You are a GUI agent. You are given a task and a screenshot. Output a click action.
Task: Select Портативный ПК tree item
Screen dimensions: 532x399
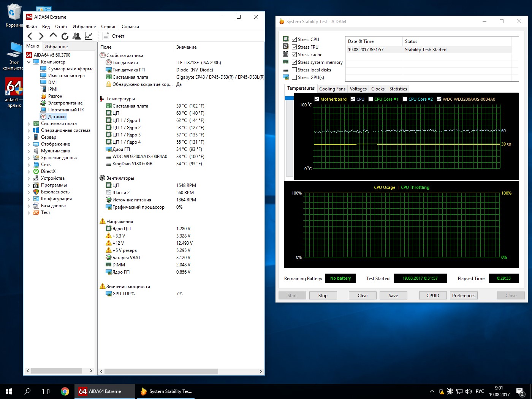tap(66, 110)
